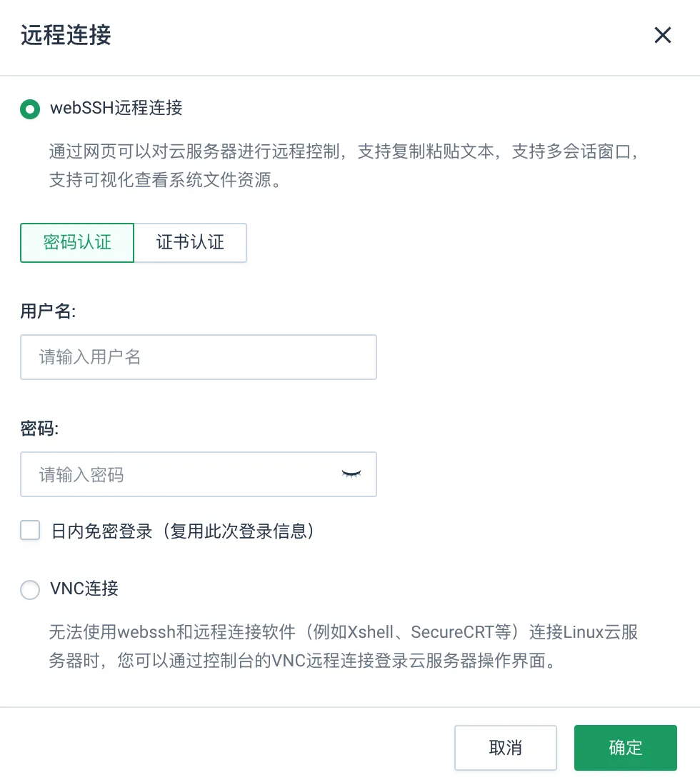Toggle off webSSH and pick VNC
The image size is (700, 780).
tap(29, 589)
